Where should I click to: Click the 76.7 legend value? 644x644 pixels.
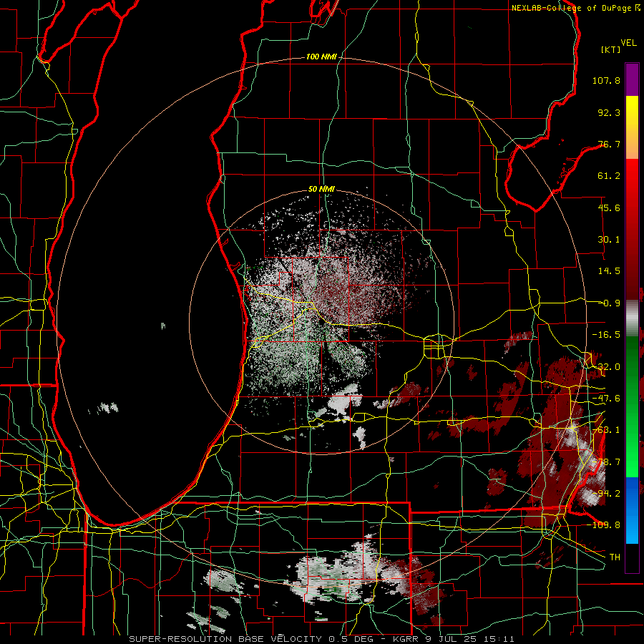pos(609,144)
